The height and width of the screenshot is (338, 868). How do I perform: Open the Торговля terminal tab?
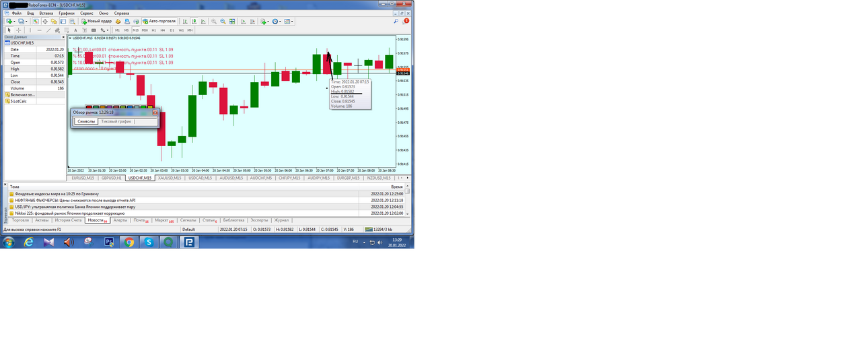(x=20, y=220)
